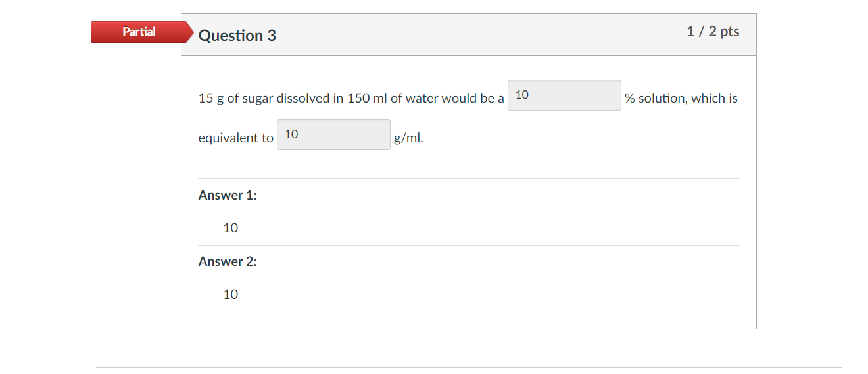868x374 pixels.
Task: Click the Question 3 heading
Action: coord(237,36)
